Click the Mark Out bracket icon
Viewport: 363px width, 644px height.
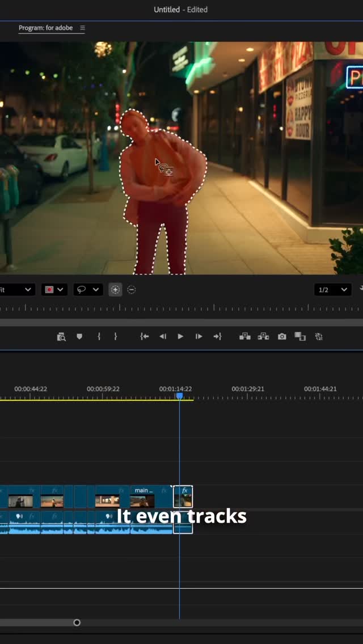coord(115,336)
